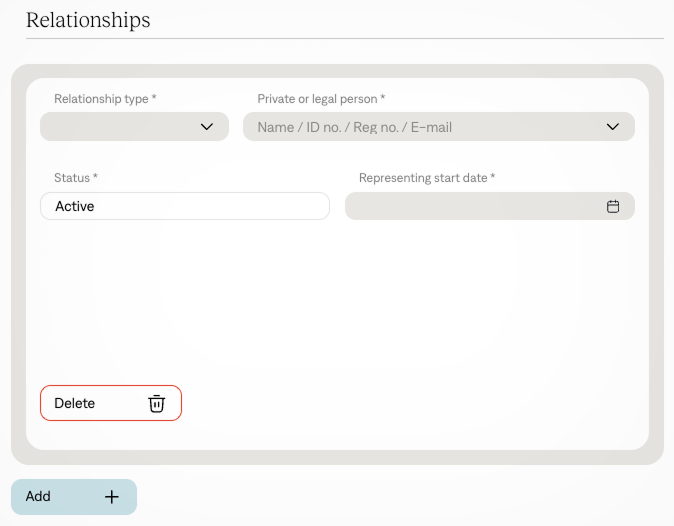
Task: Click the "Private or legal person *" label
Action: click(321, 99)
